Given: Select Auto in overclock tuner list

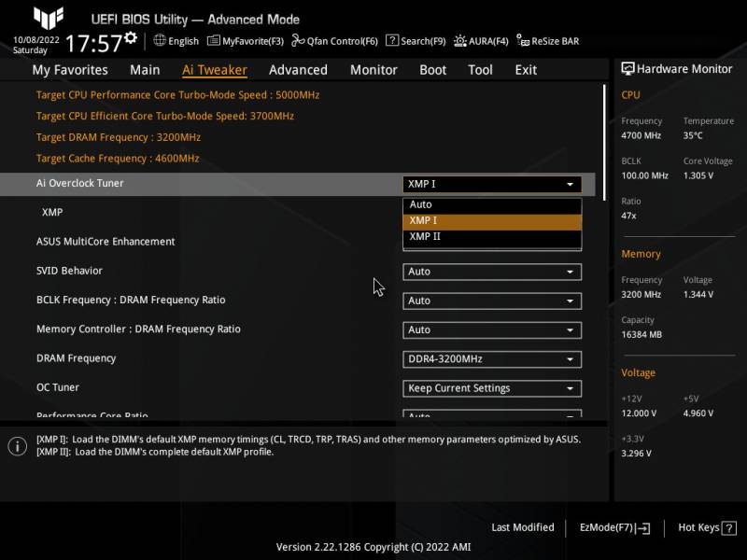Looking at the screenshot, I should 492,204.
